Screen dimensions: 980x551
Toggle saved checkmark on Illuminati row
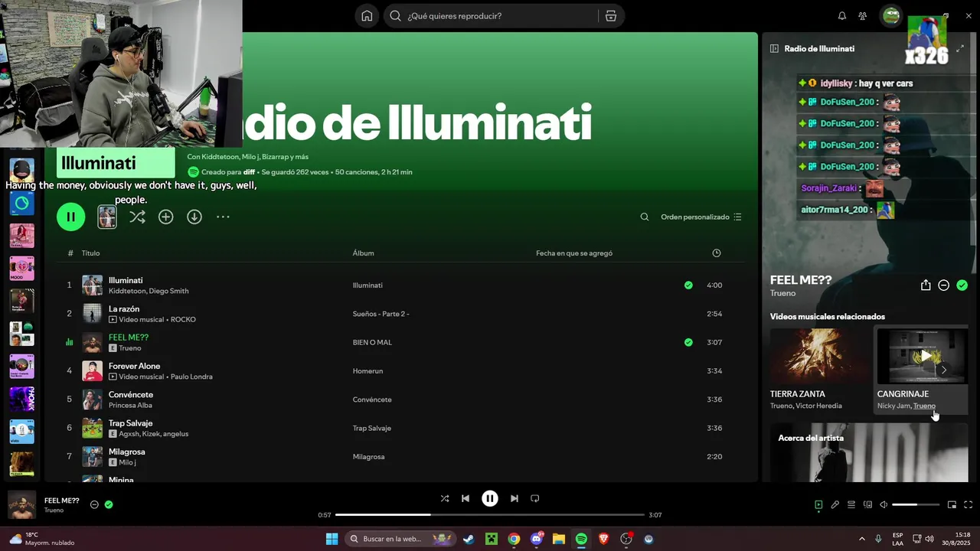coord(688,285)
